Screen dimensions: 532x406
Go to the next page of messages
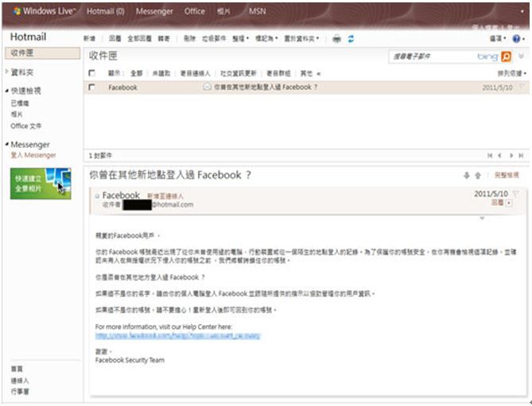pos(511,156)
